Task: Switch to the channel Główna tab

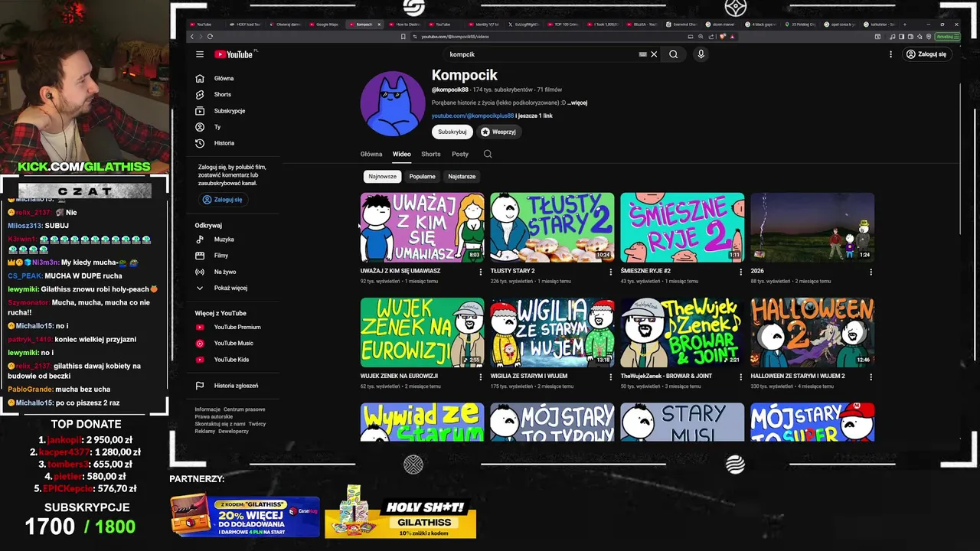Action: click(371, 154)
